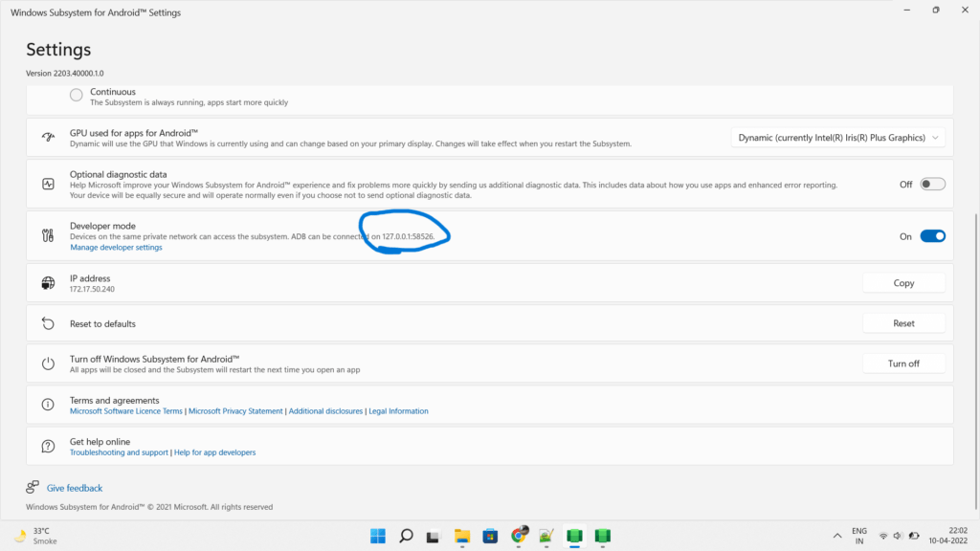Enable the Optional diagnostic data switch
The width and height of the screenshot is (980, 551).
coord(932,185)
